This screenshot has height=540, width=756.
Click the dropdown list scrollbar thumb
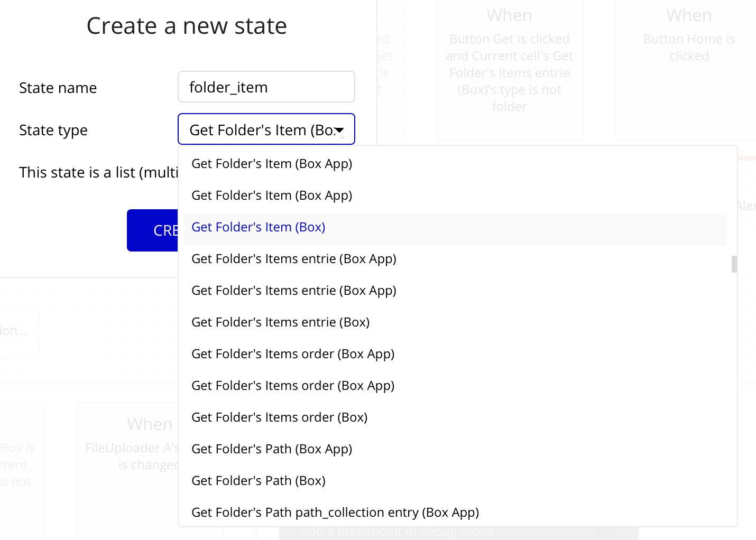click(x=734, y=264)
